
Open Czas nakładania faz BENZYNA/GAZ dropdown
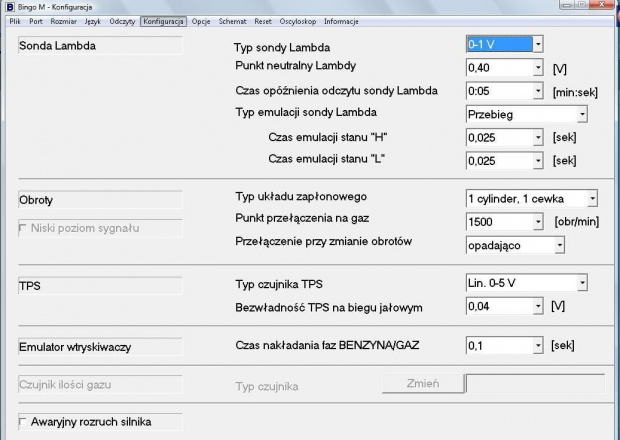tap(538, 345)
